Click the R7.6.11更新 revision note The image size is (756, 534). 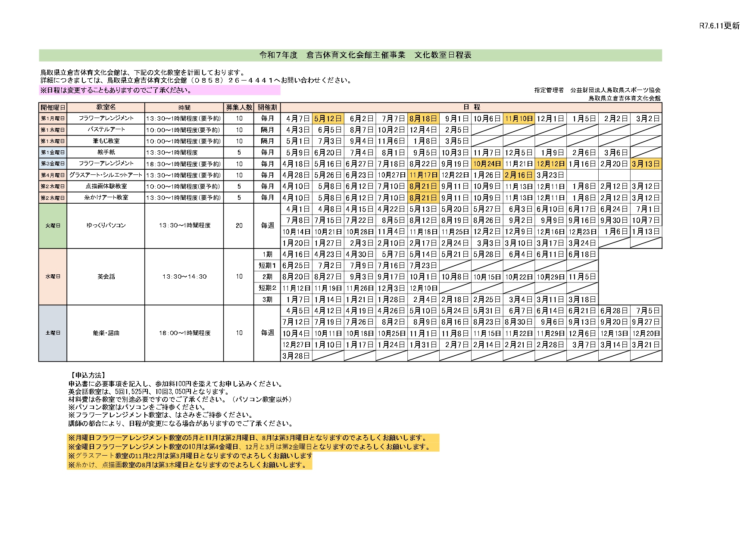[x=719, y=26]
